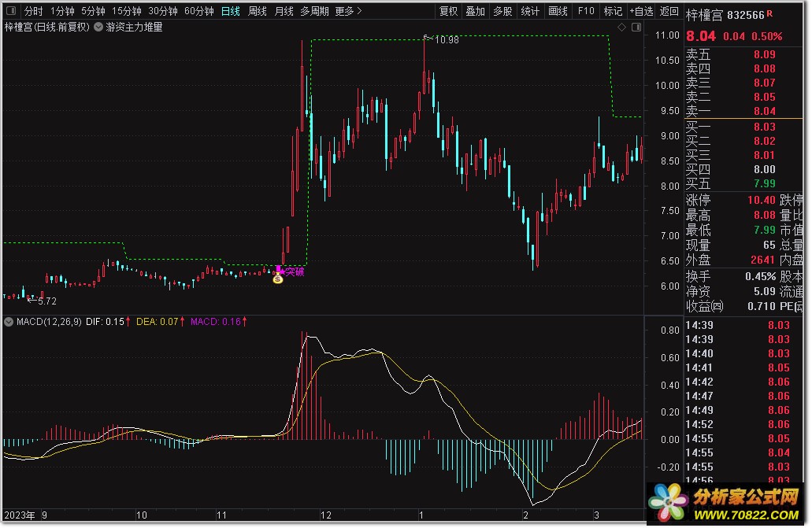The width and height of the screenshot is (812, 528).
Task: Expand the 更多 periods menu
Action: tap(348, 11)
